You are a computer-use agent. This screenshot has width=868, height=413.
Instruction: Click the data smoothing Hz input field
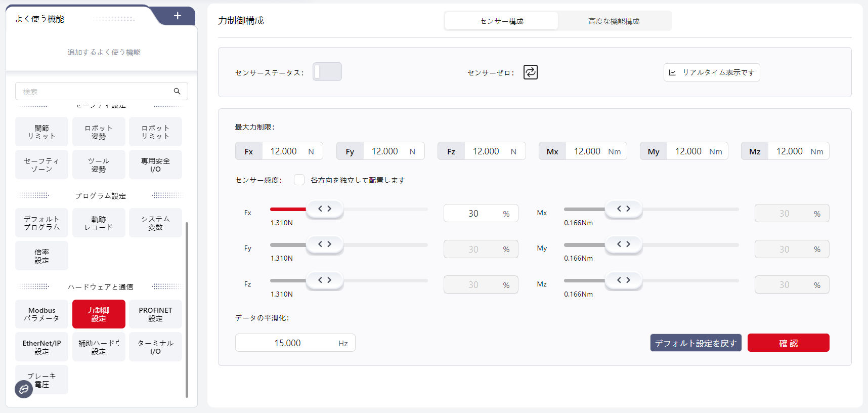click(287, 343)
